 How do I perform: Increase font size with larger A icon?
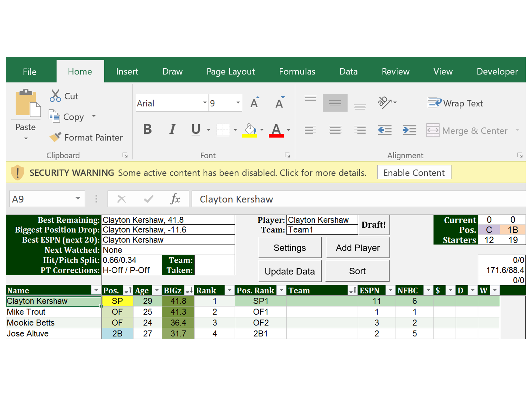tap(254, 103)
